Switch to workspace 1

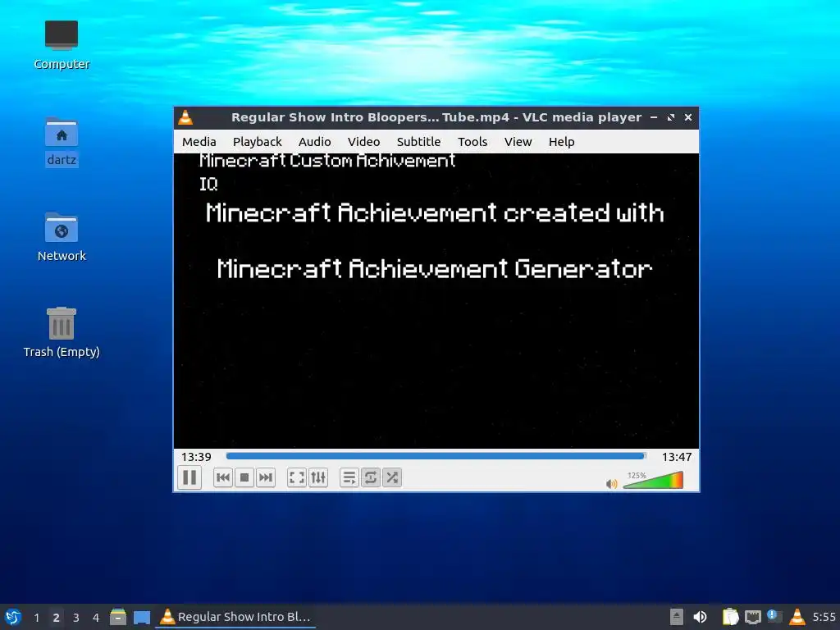pos(36,617)
